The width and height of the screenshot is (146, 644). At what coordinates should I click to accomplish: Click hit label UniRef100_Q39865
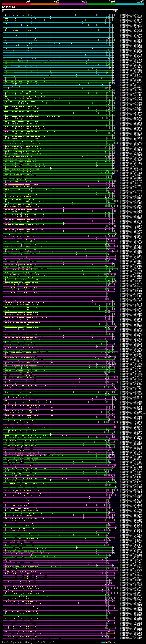tap(131, 40)
